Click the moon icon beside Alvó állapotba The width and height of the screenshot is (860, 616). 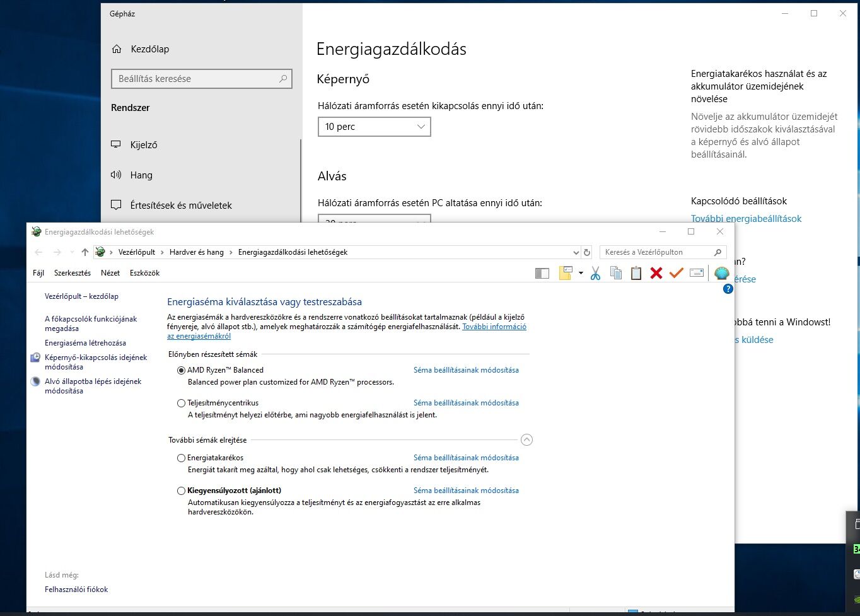point(35,381)
